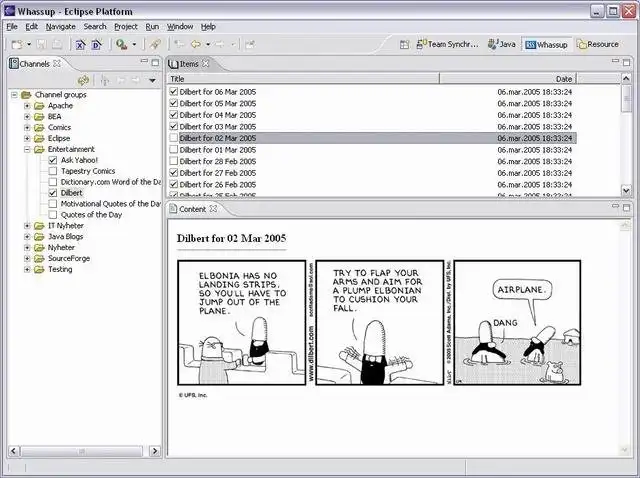Open the New wizard dropdown arrow
Image resolution: width=640 pixels, height=478 pixels.
29,44
